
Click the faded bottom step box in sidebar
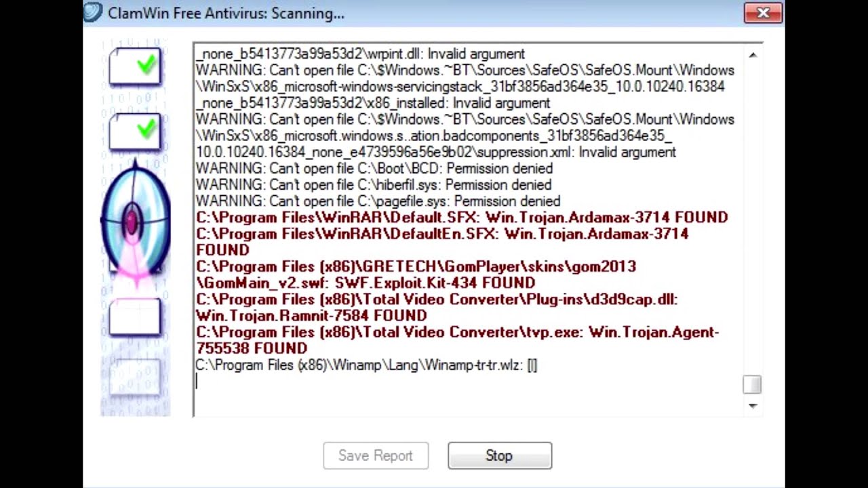point(135,378)
